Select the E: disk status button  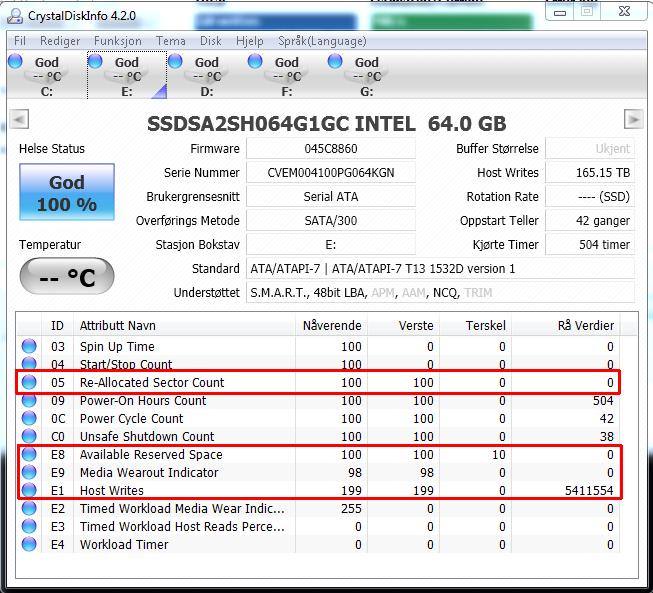point(127,75)
